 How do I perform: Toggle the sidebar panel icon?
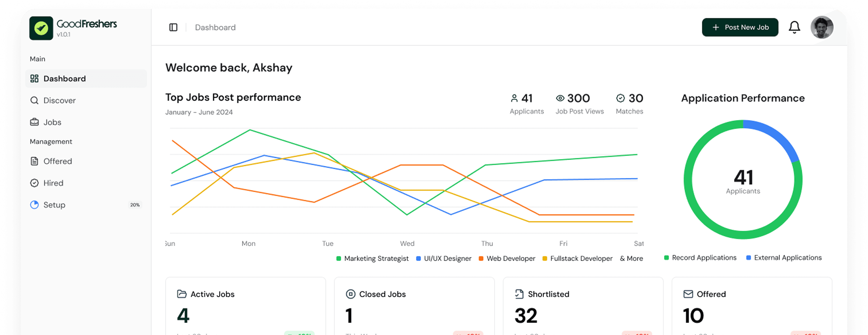coord(173,27)
